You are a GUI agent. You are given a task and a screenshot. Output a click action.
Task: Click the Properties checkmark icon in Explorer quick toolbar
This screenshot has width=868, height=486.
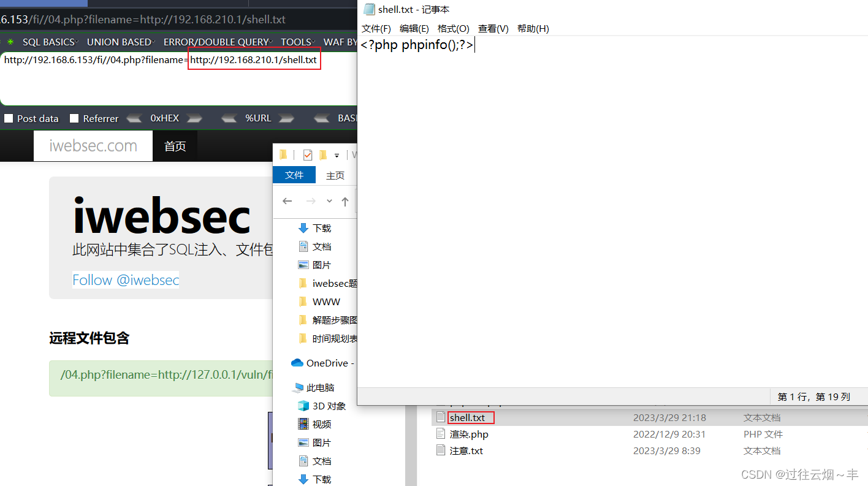[x=308, y=155]
